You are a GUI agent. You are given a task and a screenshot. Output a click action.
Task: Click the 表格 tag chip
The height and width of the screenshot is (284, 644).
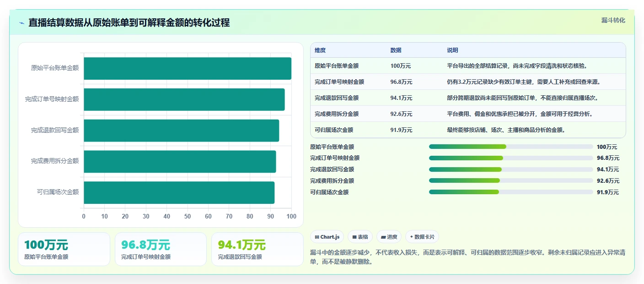[360, 237]
